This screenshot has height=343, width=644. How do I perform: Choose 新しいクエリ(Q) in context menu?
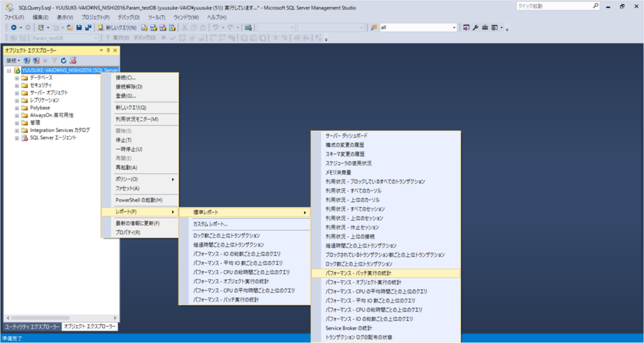(x=140, y=108)
